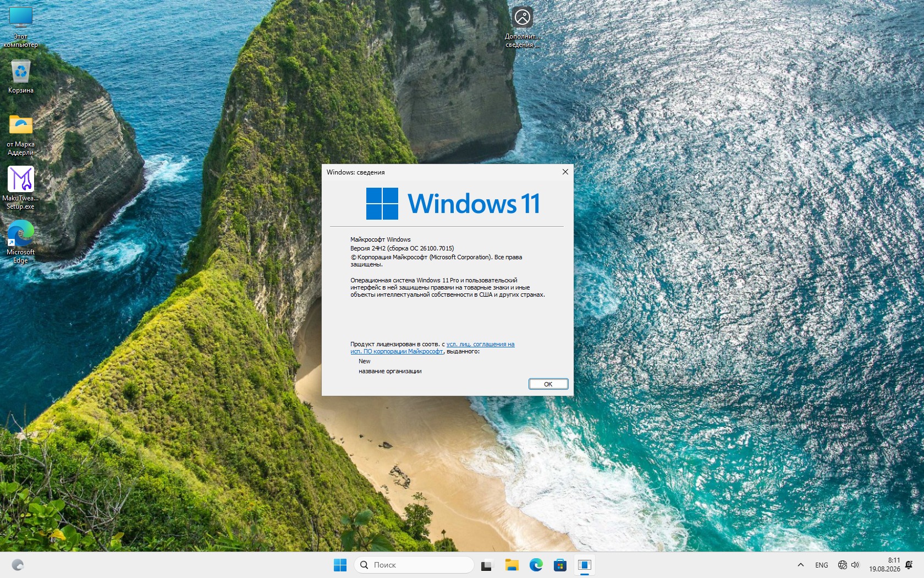Close the Windows: сведения dialog
Viewport: 924px width, 578px height.
click(565, 172)
